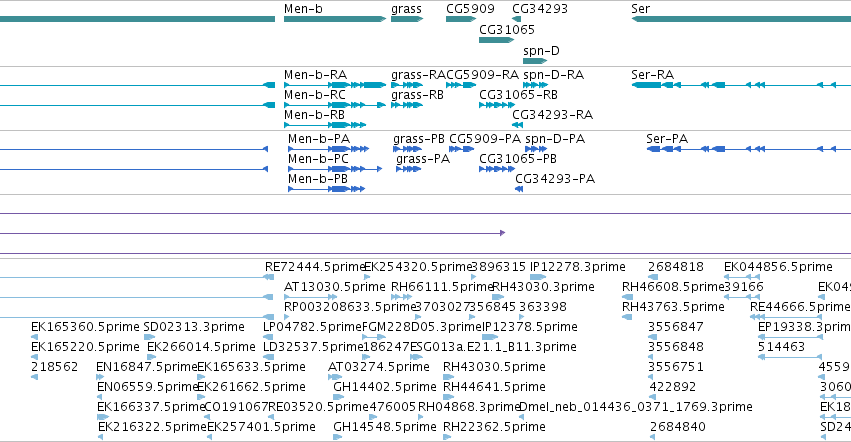Click the grass-RA transcript label
The image size is (851, 442).
pyautogui.click(x=418, y=74)
